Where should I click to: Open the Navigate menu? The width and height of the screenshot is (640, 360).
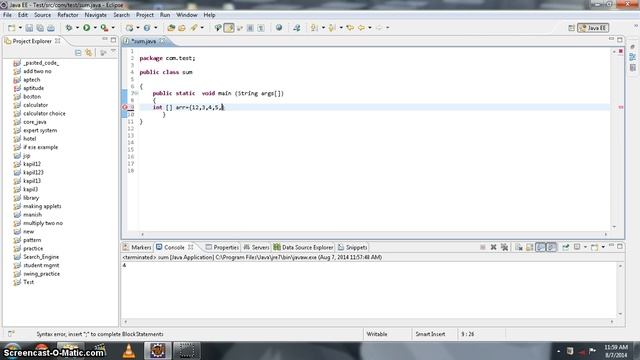pyautogui.click(x=96, y=15)
